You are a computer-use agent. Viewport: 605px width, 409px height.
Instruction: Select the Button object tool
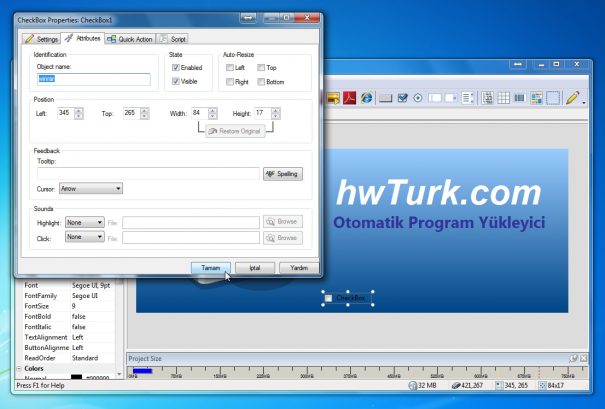[385, 98]
